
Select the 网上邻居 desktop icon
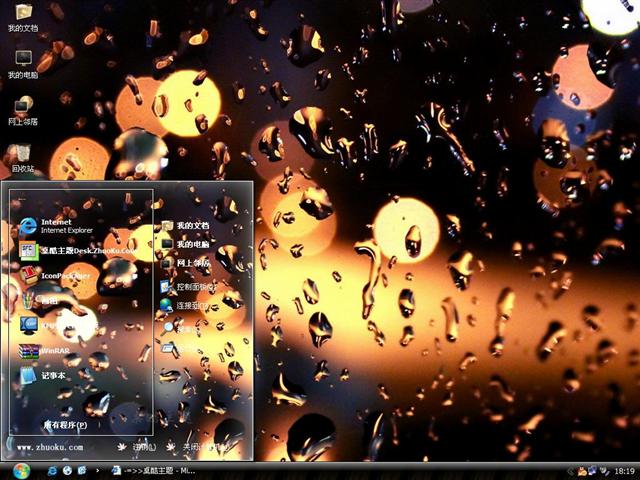(23, 111)
